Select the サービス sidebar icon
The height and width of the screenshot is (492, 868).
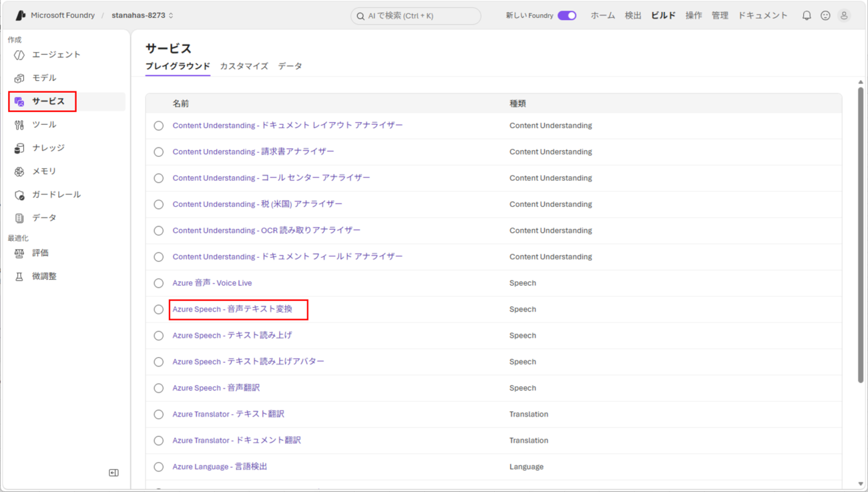tap(19, 101)
